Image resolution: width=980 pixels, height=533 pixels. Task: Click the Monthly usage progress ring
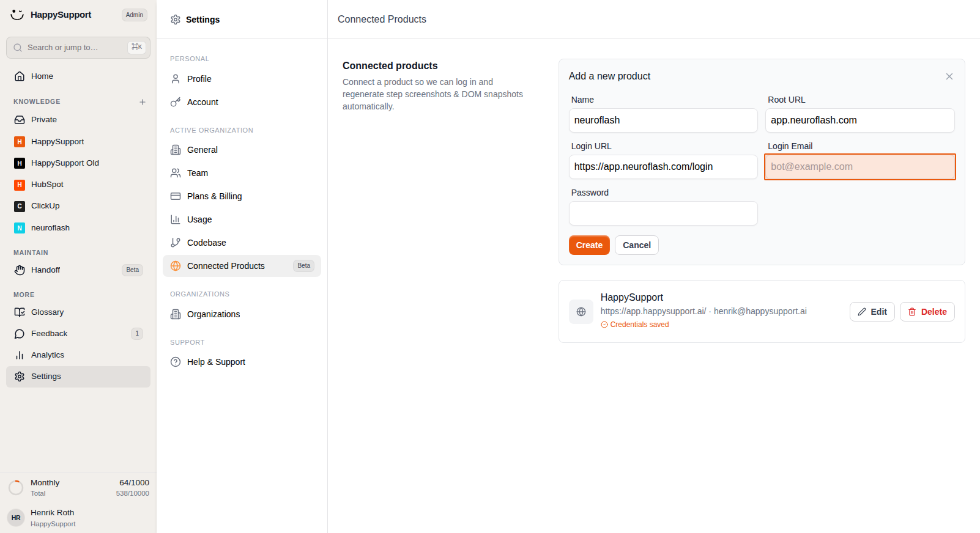click(16, 488)
